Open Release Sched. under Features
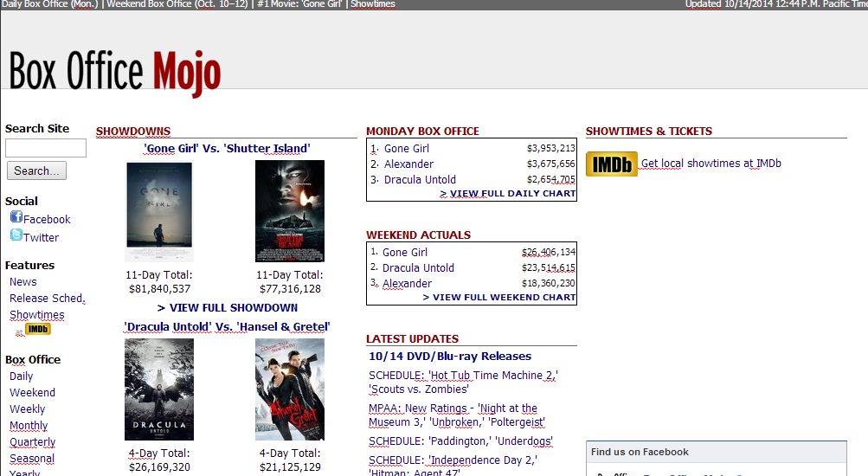 point(47,299)
